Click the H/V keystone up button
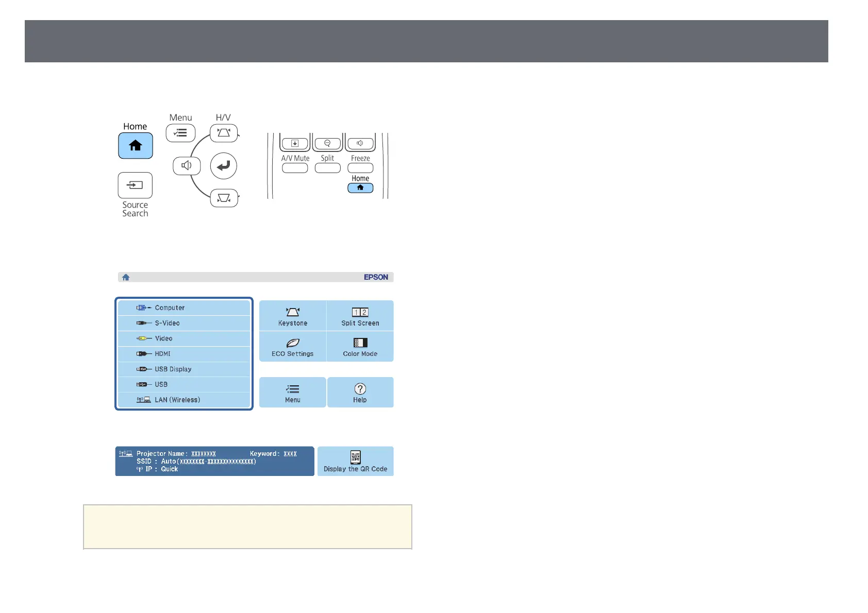This screenshot has width=868, height=613. coord(224,133)
